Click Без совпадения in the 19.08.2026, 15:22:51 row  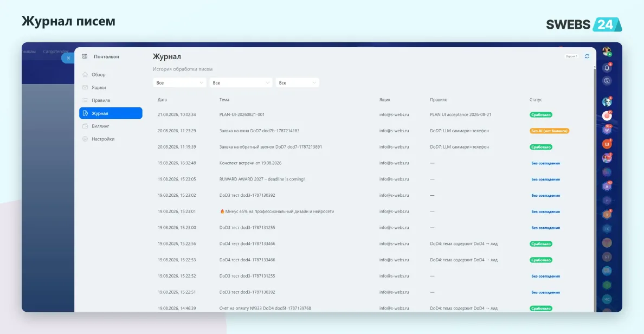[x=545, y=292]
